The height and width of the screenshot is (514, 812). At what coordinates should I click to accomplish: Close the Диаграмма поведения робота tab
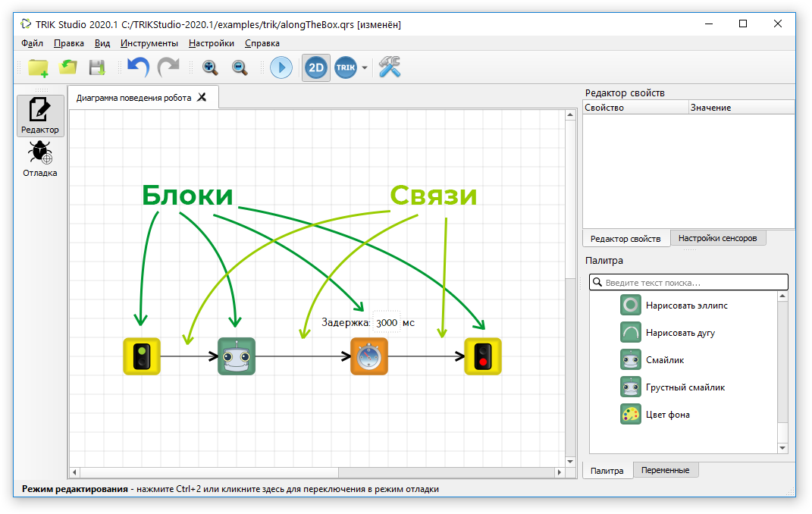point(202,97)
